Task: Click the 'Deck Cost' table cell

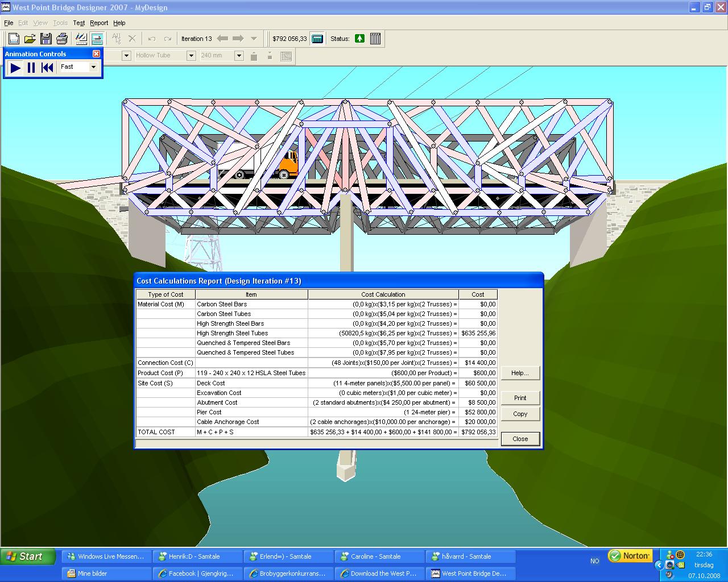Action: pyautogui.click(x=251, y=383)
